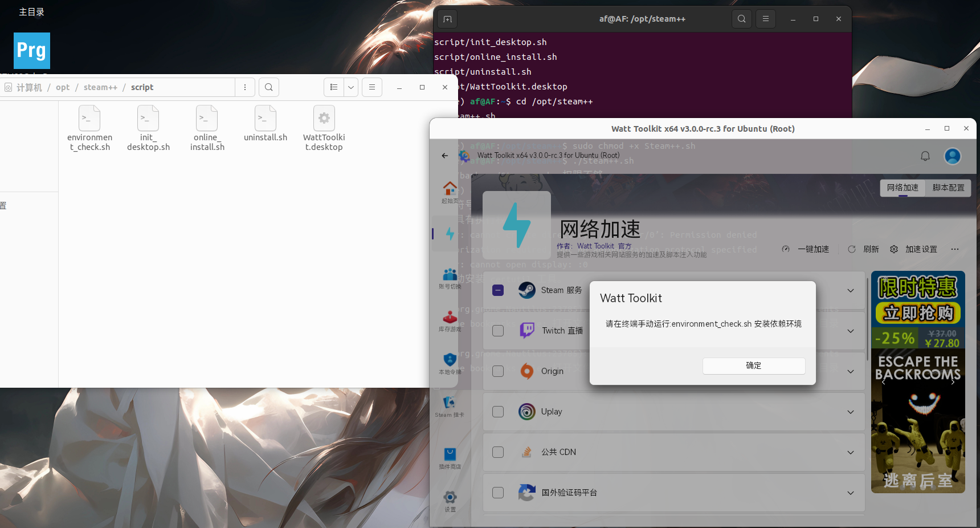The width and height of the screenshot is (980, 528).
Task: Open the file manager hamburger menu
Action: pyautogui.click(x=372, y=87)
